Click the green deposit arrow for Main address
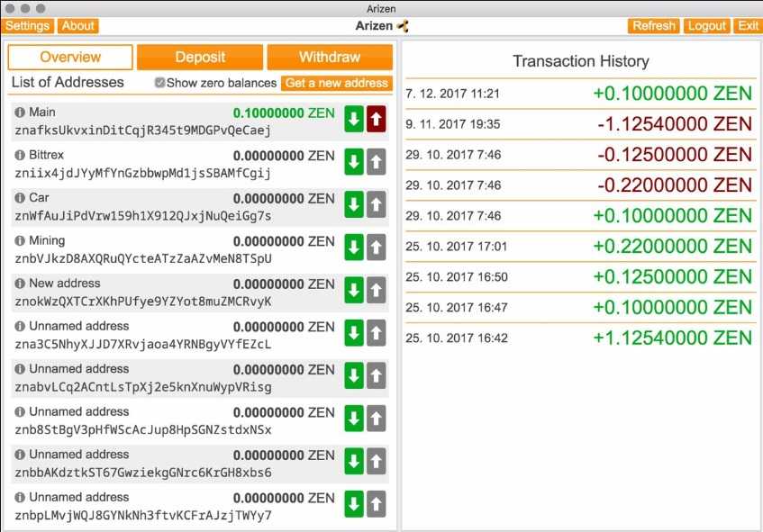This screenshot has width=763, height=532. [x=354, y=118]
